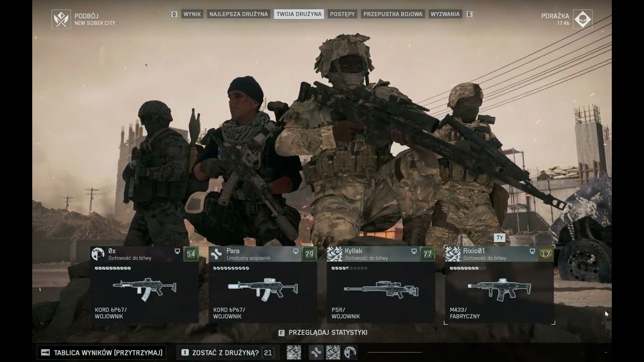Click 0x's globe emblem in bottom bar
The width and height of the screenshot is (644, 362).
click(x=350, y=352)
